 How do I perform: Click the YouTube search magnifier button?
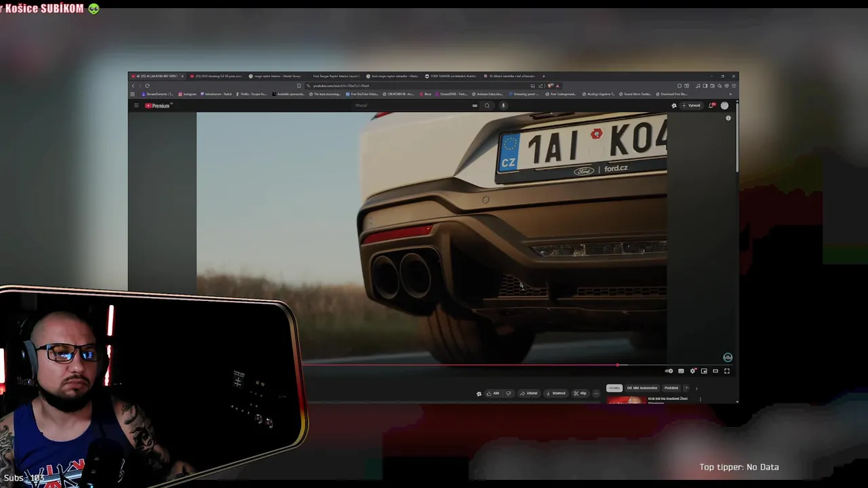pos(487,106)
